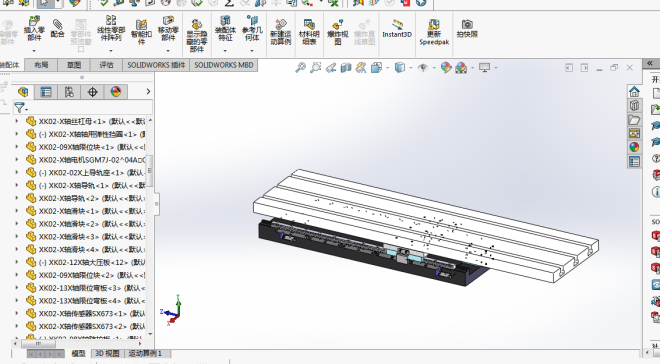Click the Section View icon
The width and height of the screenshot is (660, 364).
coord(346,67)
